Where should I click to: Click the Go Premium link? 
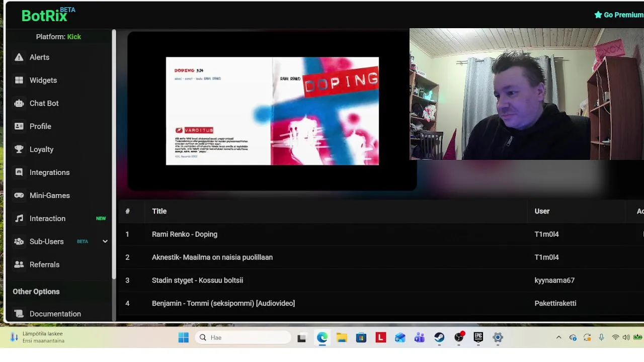(x=619, y=15)
